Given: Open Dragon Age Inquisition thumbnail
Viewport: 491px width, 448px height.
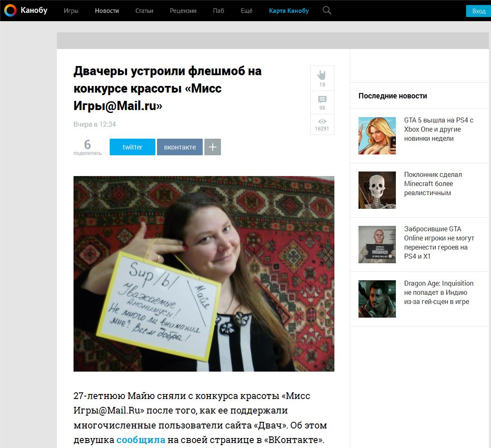Looking at the screenshot, I should coord(377,299).
